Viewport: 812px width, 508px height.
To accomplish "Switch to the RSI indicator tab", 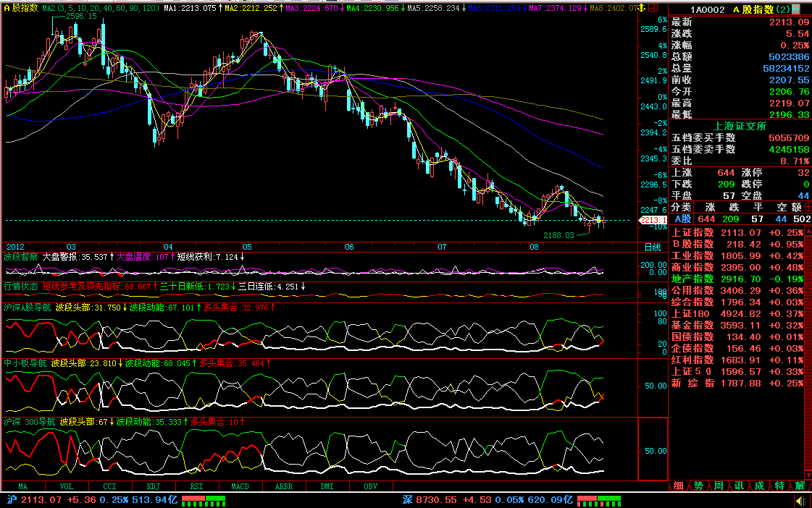I will click(x=196, y=487).
